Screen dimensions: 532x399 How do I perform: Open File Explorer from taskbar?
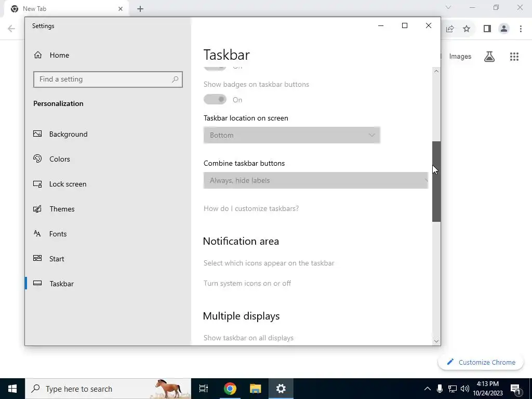[255, 389]
